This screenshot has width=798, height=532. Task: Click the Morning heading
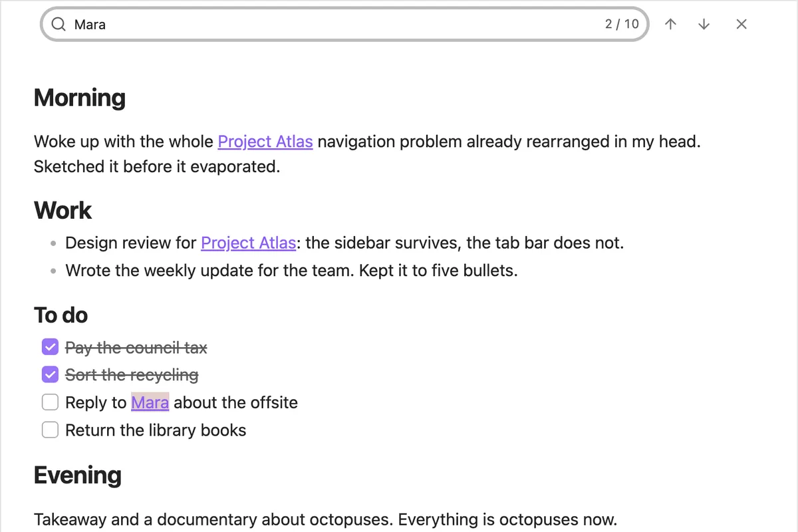(80, 98)
